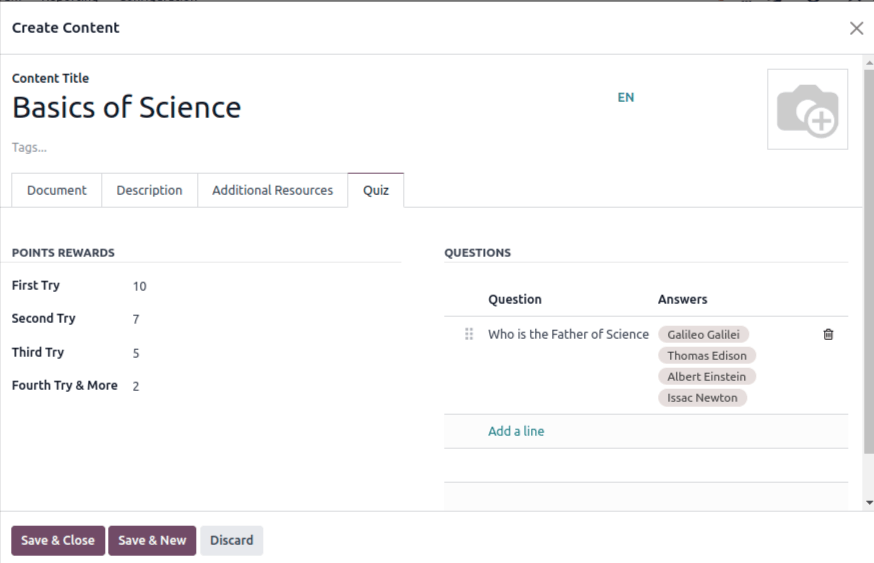This screenshot has height=563, width=874.
Task: Select the Thomas Edison answer tag
Action: pyautogui.click(x=707, y=356)
